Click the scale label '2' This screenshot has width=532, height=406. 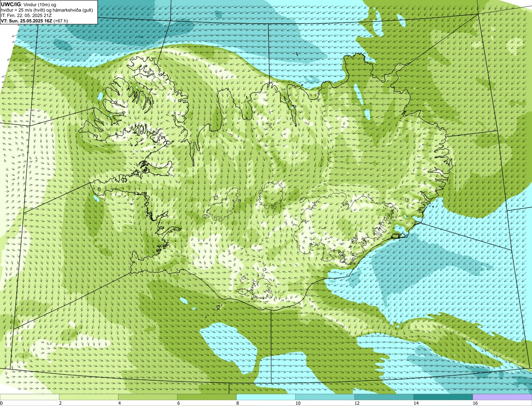[x=60, y=403]
